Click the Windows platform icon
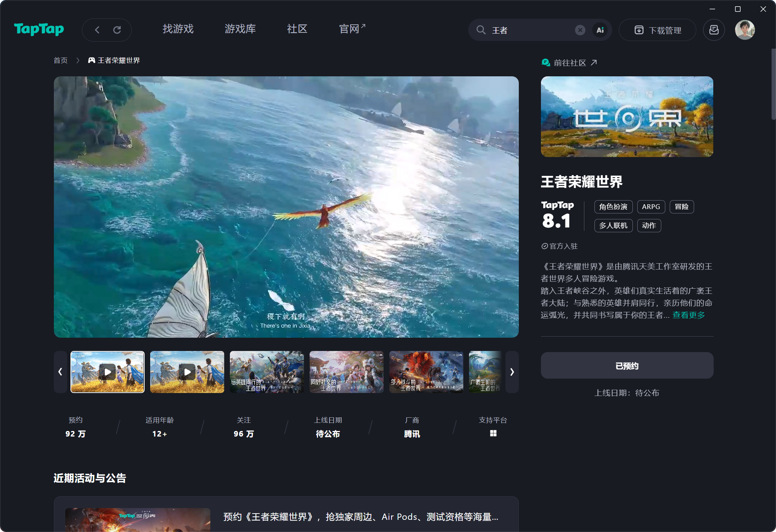776x532 pixels. [x=493, y=434]
